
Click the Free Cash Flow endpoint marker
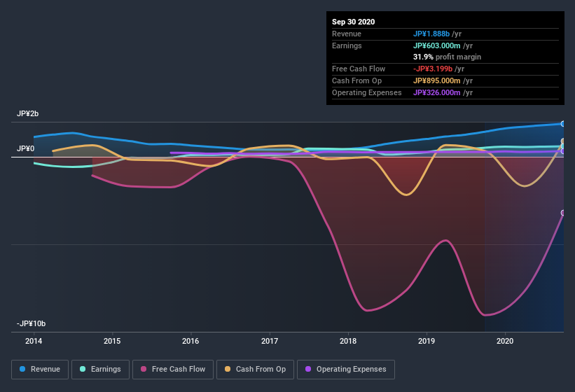point(563,213)
